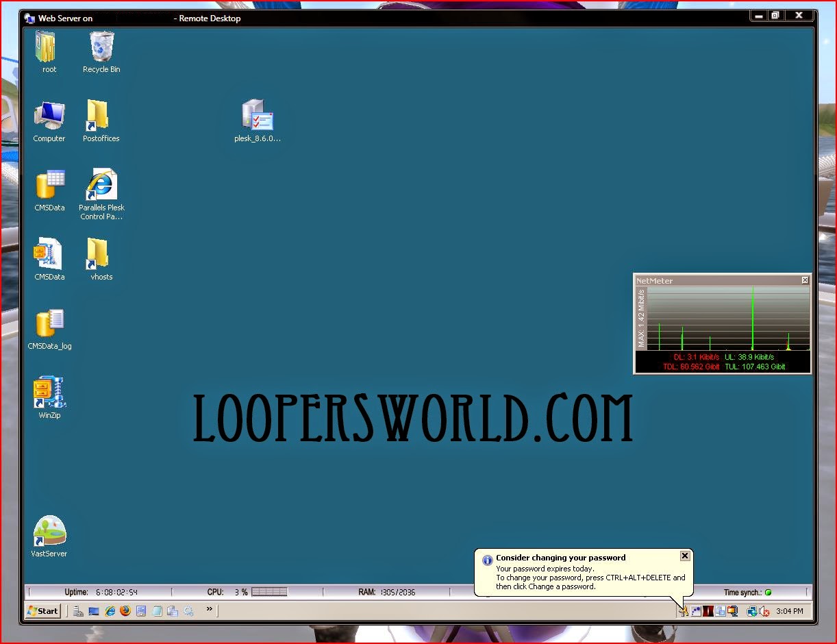Image resolution: width=837 pixels, height=644 pixels.
Task: Click the network connection tray icon
Action: pos(752,611)
